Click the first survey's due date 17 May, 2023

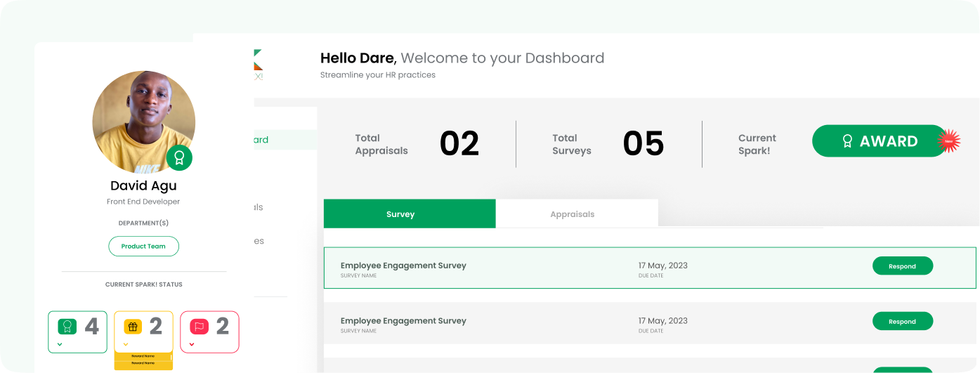[x=663, y=266]
